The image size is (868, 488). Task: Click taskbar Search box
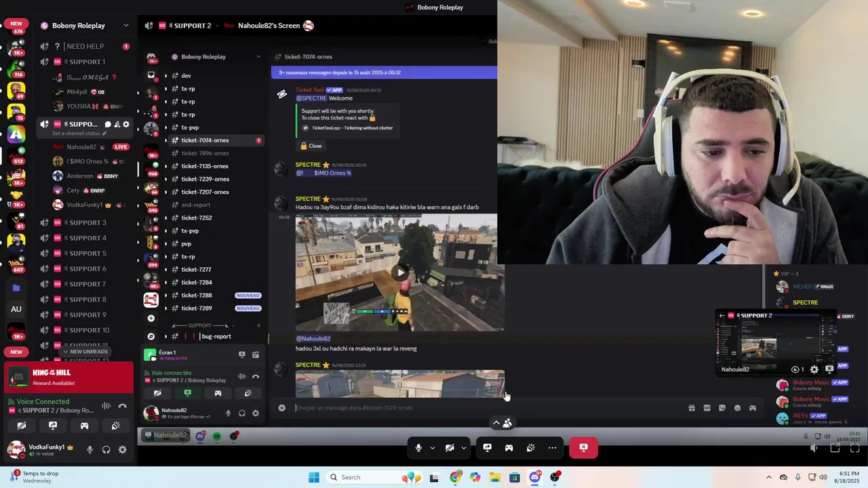374,477
